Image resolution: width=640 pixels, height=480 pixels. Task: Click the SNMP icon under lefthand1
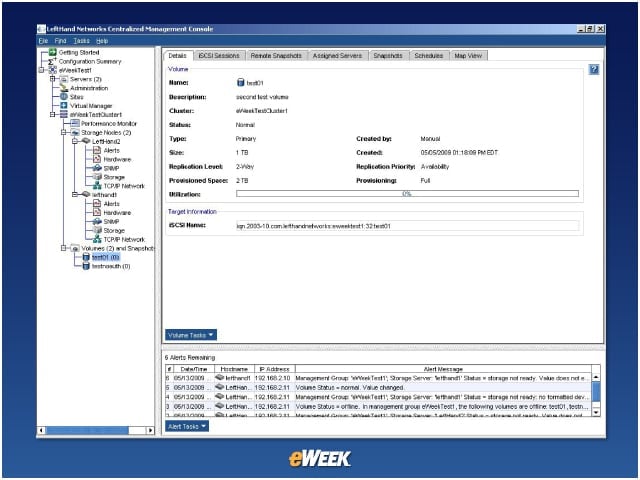click(97, 221)
